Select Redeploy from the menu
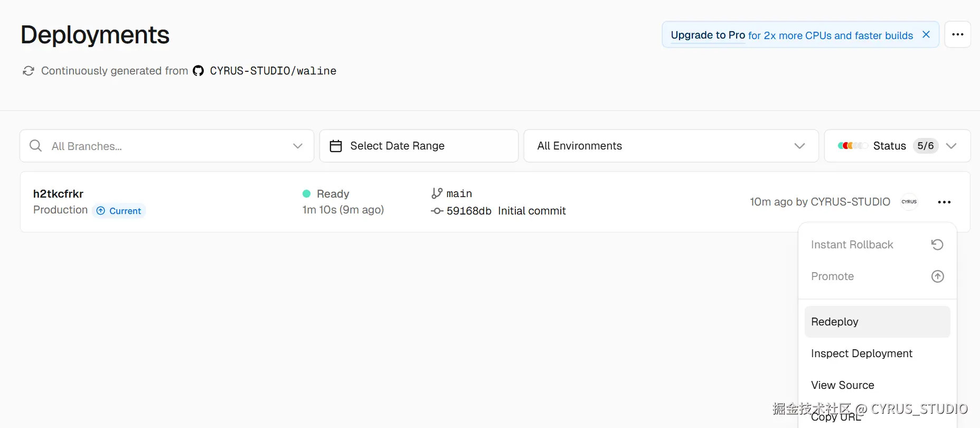 [x=878, y=322]
